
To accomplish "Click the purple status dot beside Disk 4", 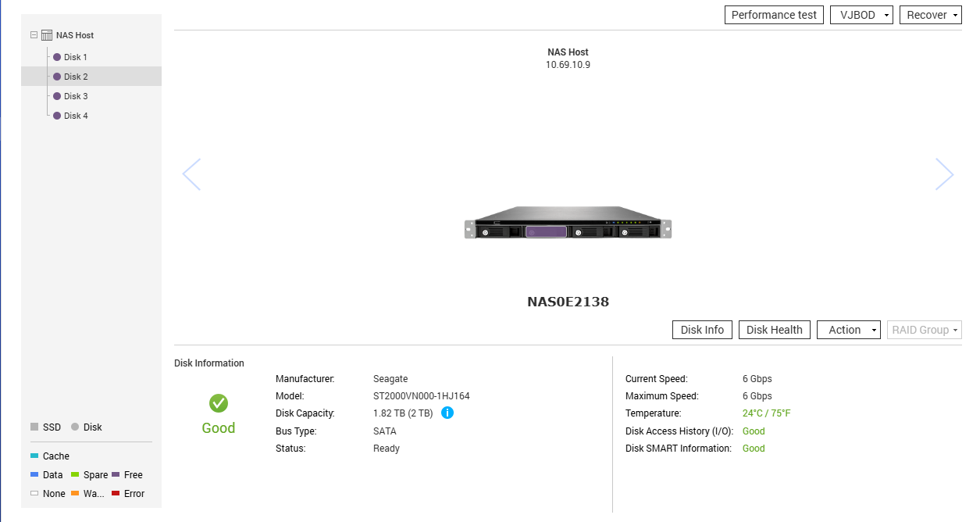I will pos(57,116).
